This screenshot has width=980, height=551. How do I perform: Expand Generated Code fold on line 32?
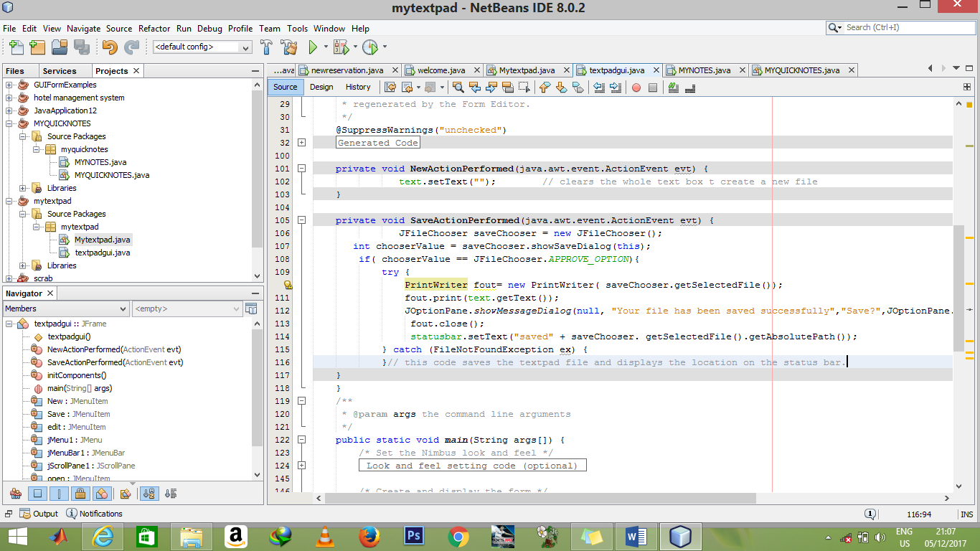302,143
